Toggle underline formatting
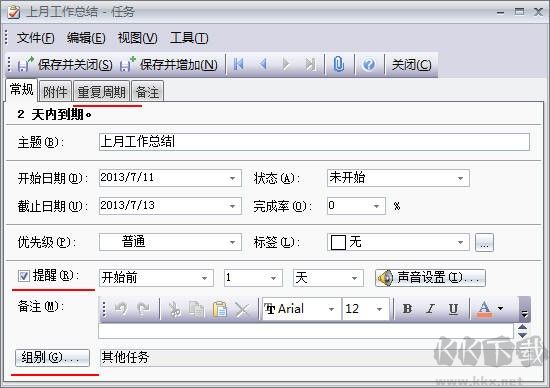 (453, 309)
